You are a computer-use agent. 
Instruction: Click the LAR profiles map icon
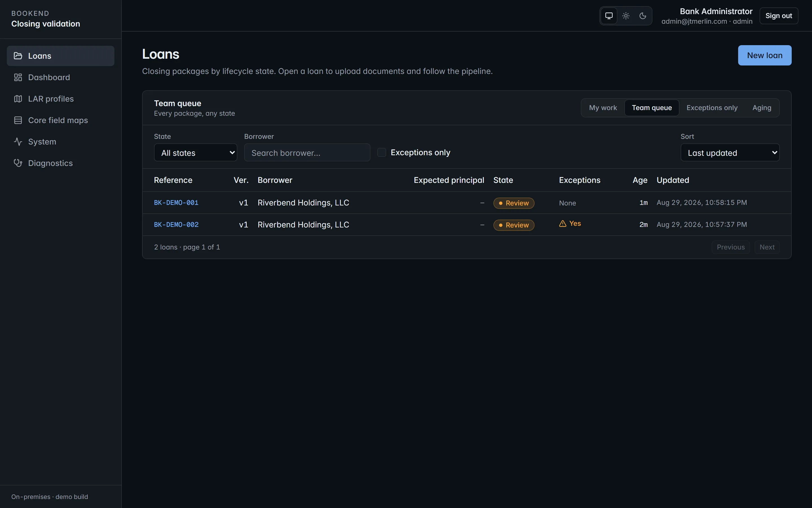point(18,99)
